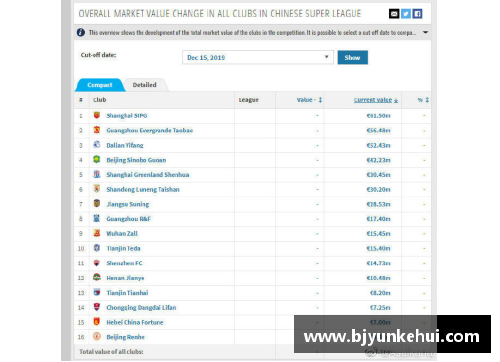Sort by the Value column arrows

pyautogui.click(x=320, y=100)
